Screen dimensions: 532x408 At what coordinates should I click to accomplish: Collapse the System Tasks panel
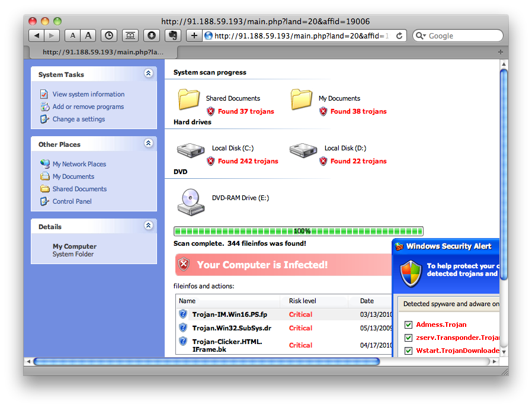pos(148,73)
